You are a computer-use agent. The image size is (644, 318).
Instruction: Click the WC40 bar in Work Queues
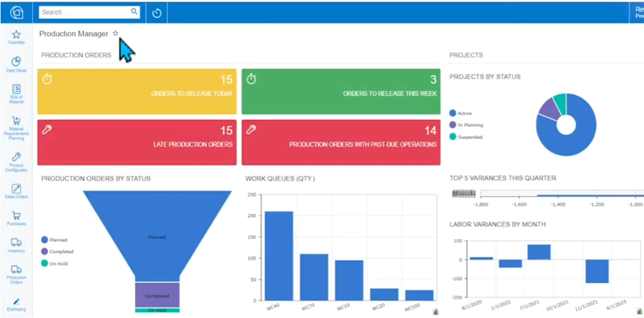[279, 255]
